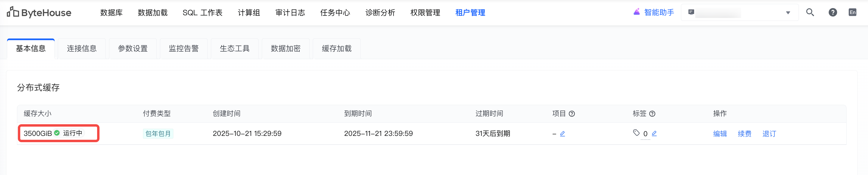Open the search magnifier icon

[x=810, y=13]
